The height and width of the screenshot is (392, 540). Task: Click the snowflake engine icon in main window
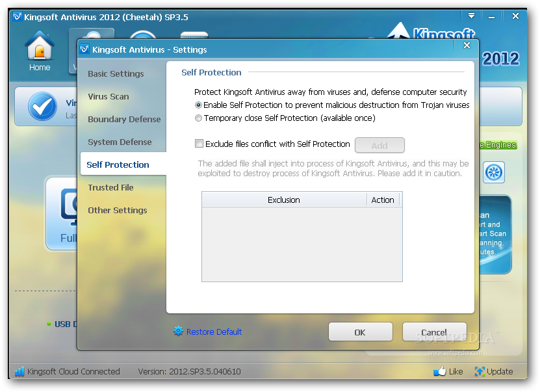coord(494,172)
